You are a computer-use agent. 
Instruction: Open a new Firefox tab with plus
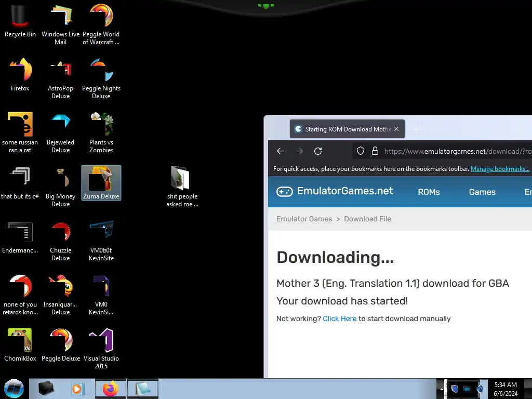coord(416,129)
